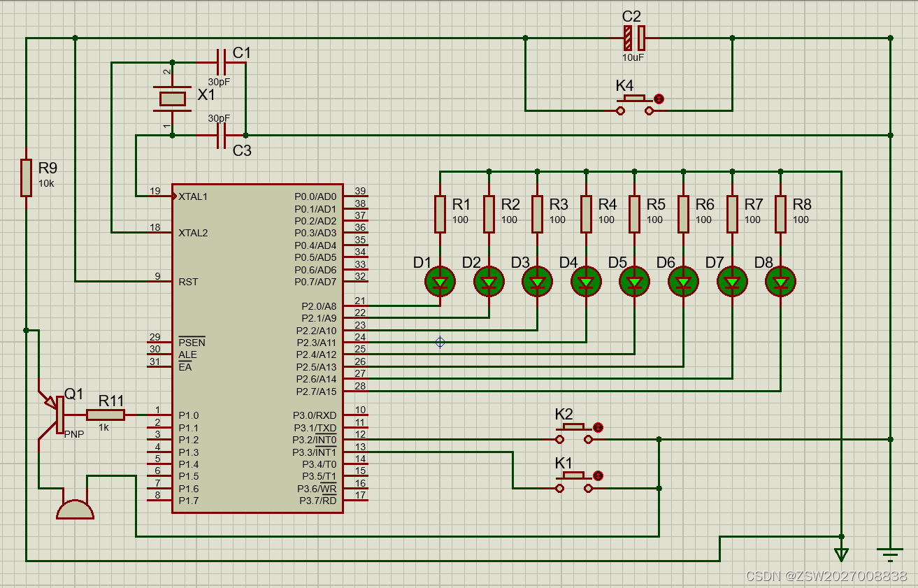Click the P2.3/A11 pin label

(317, 343)
